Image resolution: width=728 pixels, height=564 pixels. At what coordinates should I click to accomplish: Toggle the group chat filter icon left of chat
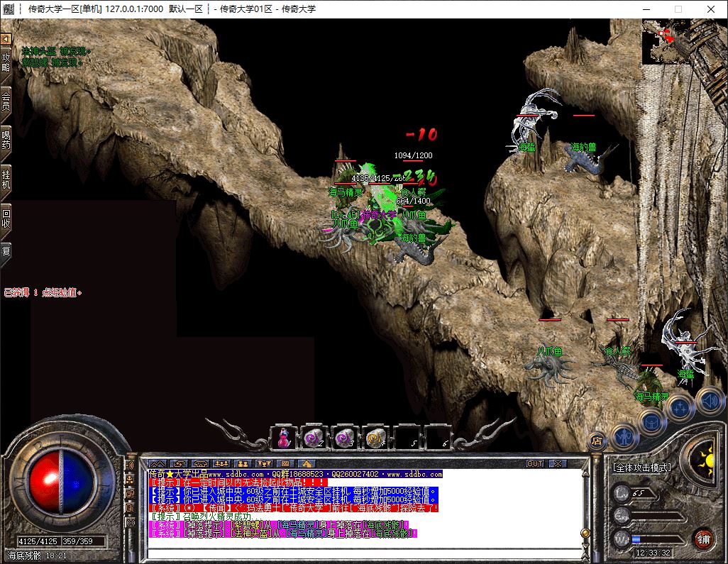(x=131, y=480)
